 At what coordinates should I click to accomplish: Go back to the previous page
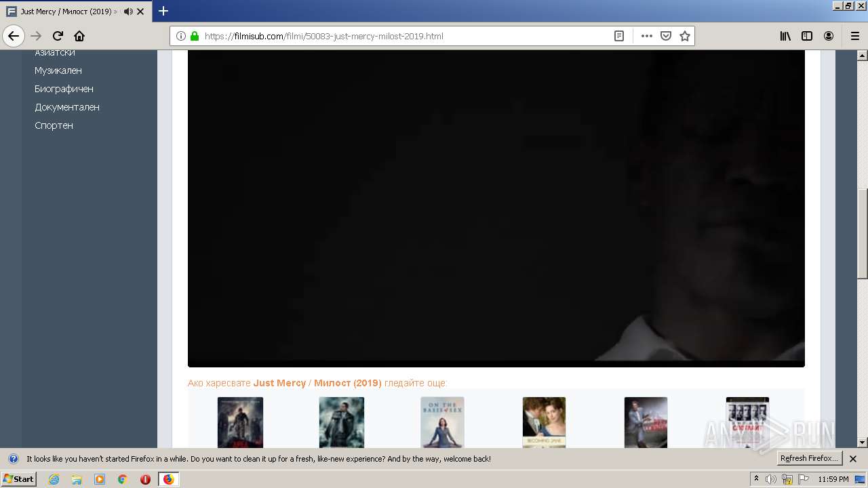[14, 36]
